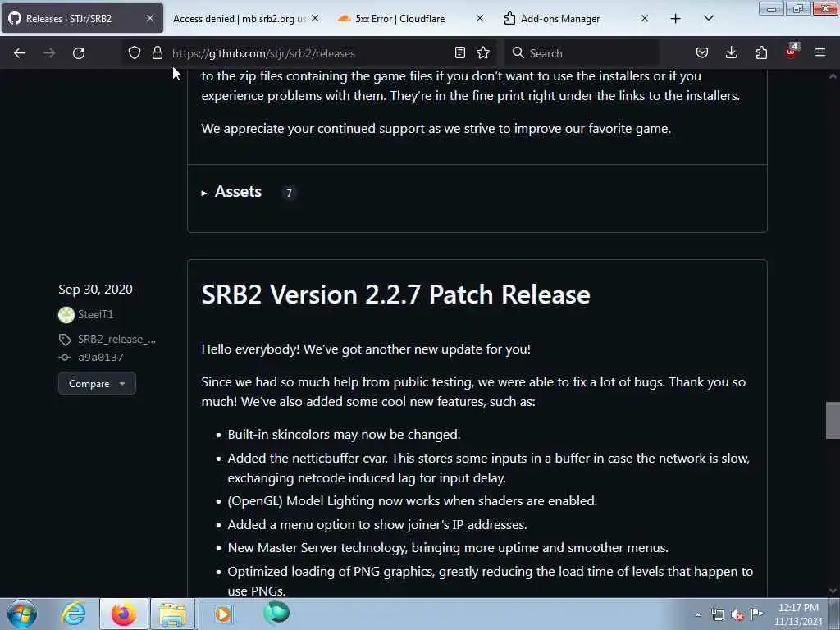Click the SteelT1 avatar image
This screenshot has width=840, height=630.
coord(66,314)
